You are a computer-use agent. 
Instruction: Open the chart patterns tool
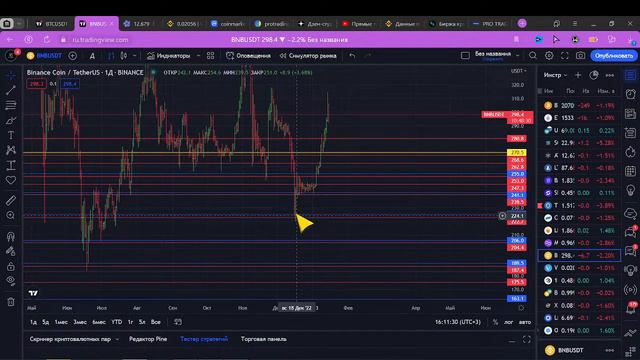[11, 150]
